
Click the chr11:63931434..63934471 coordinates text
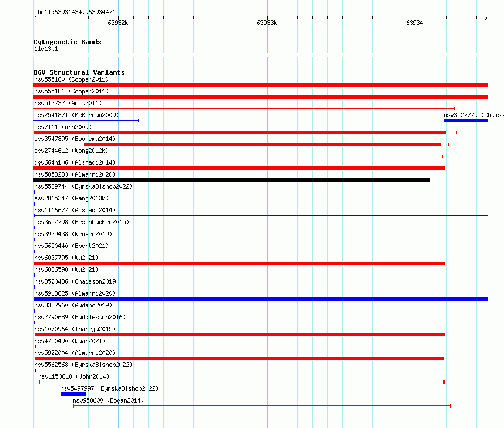click(x=75, y=12)
